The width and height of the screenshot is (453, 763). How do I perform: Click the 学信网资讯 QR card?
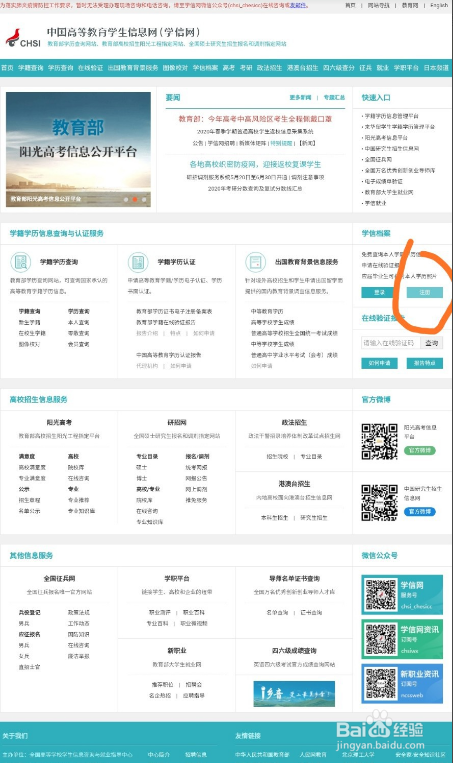point(402,638)
